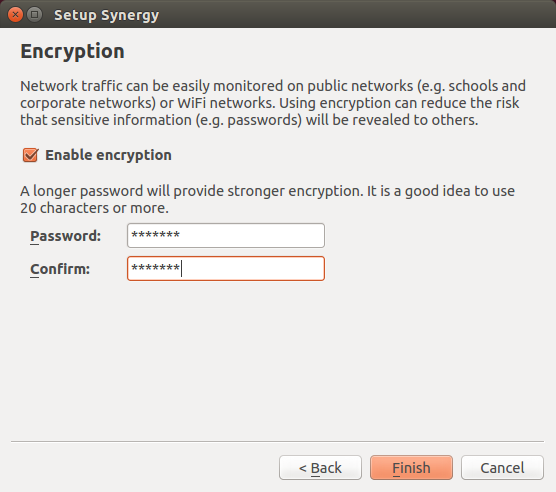Screen dimensions: 556x492
Task: Go back with the '< Back' button
Action: (x=320, y=468)
